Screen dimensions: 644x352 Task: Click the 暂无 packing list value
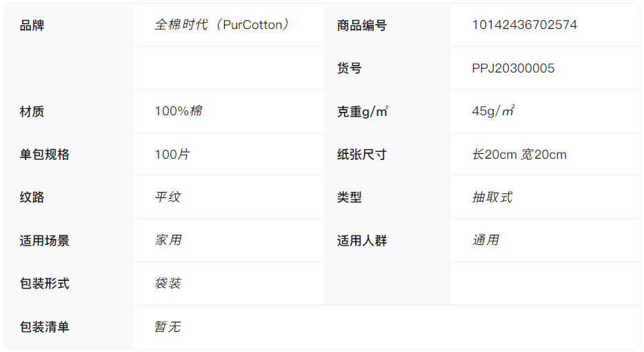click(168, 326)
